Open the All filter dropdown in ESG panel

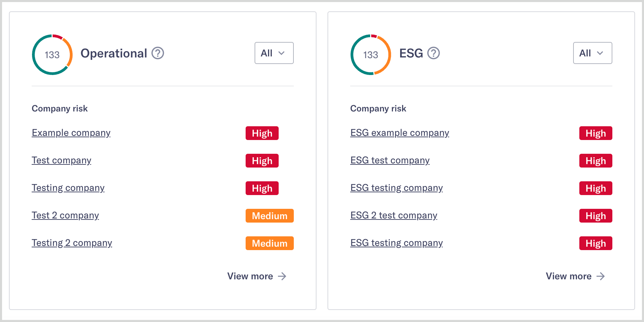point(592,53)
